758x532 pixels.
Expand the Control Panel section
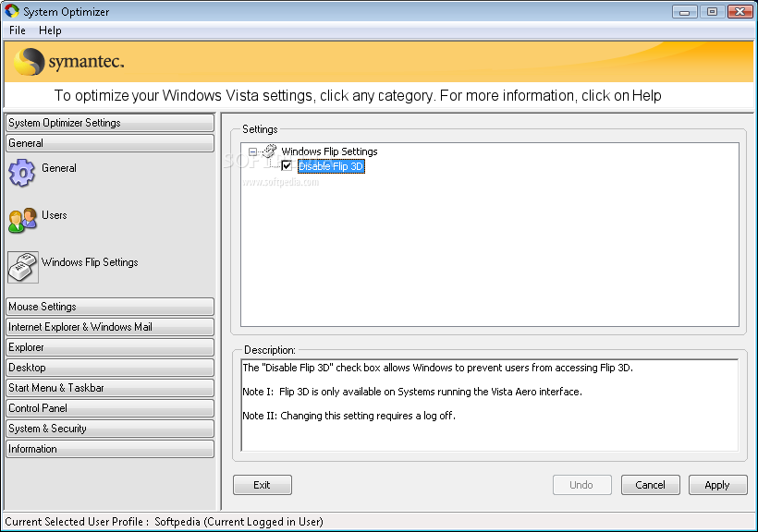pos(110,408)
